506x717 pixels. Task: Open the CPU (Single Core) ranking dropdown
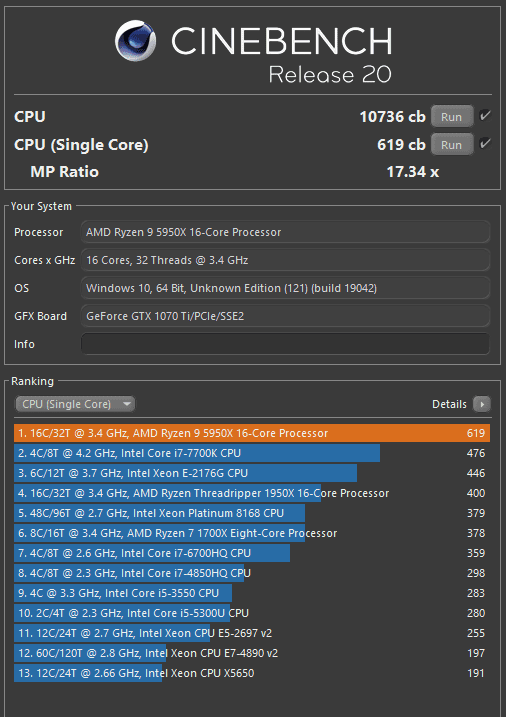[x=75, y=404]
